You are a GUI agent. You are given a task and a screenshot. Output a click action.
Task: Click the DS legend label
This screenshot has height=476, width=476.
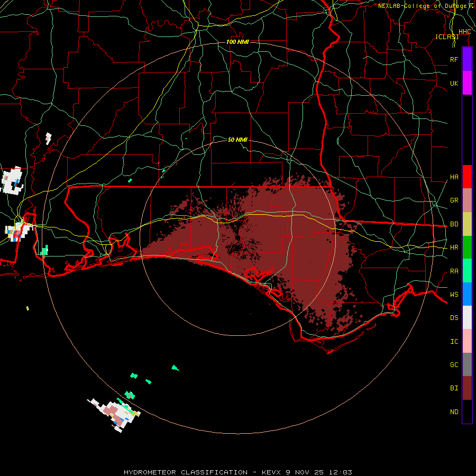click(x=454, y=318)
